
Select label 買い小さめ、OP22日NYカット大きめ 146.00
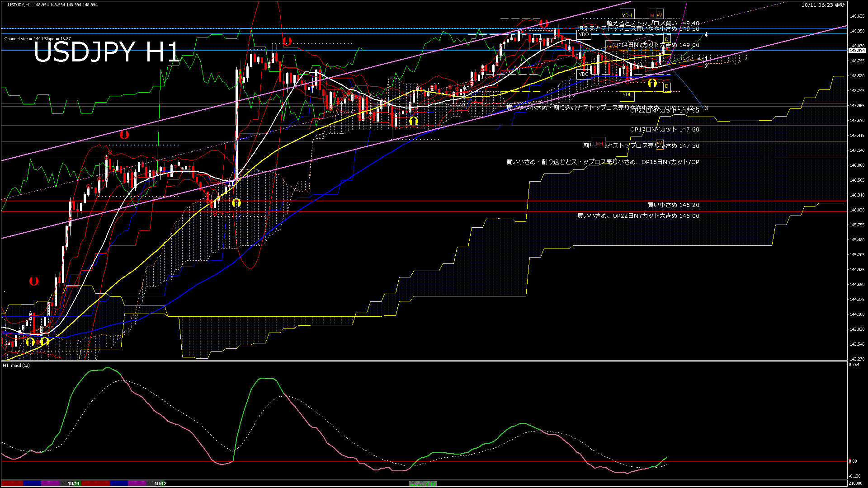[638, 216]
